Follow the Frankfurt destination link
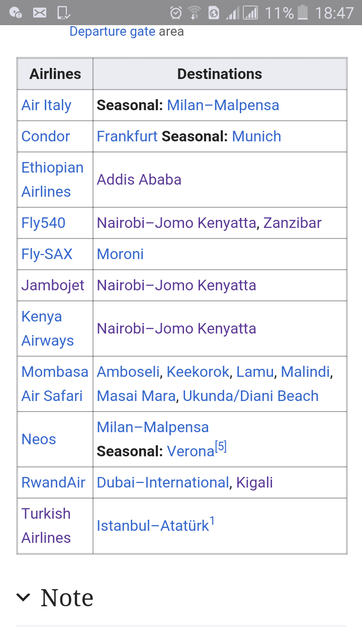 (127, 136)
